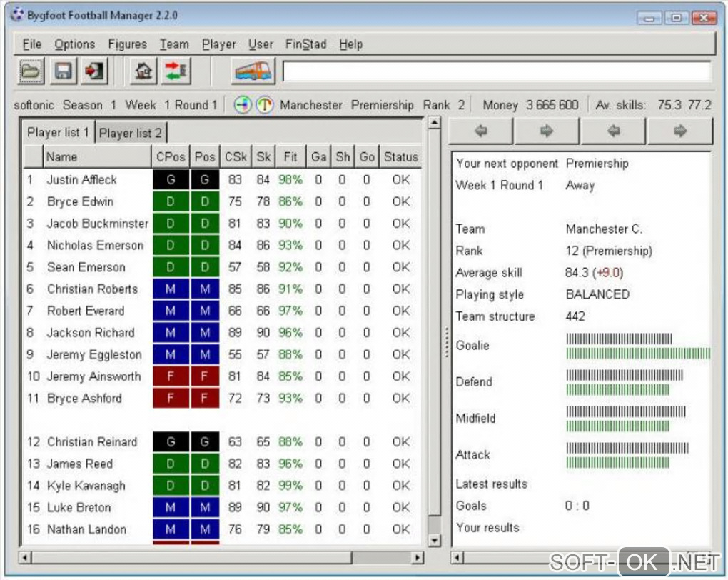Open the FinStad menu

coord(305,44)
